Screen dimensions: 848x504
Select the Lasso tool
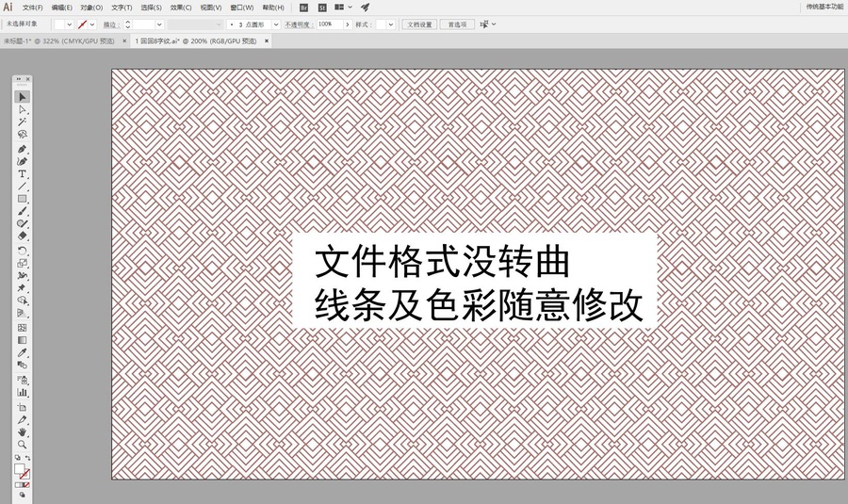click(23, 134)
